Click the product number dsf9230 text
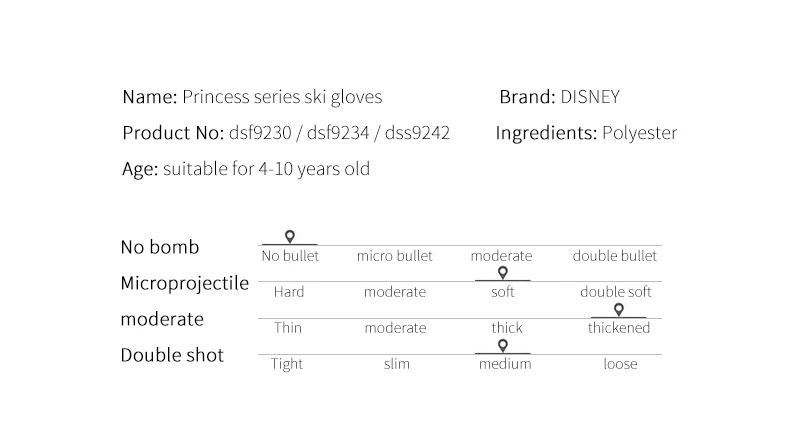790x430 pixels. click(260, 133)
